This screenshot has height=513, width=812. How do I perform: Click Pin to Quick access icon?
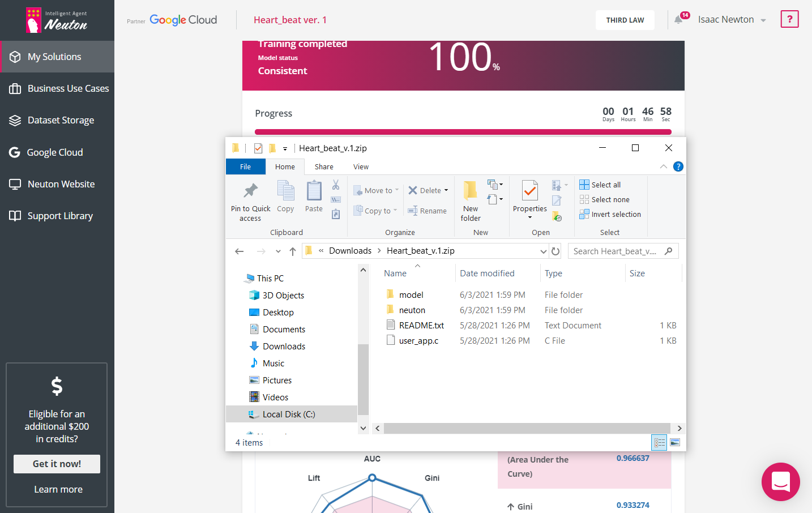250,191
